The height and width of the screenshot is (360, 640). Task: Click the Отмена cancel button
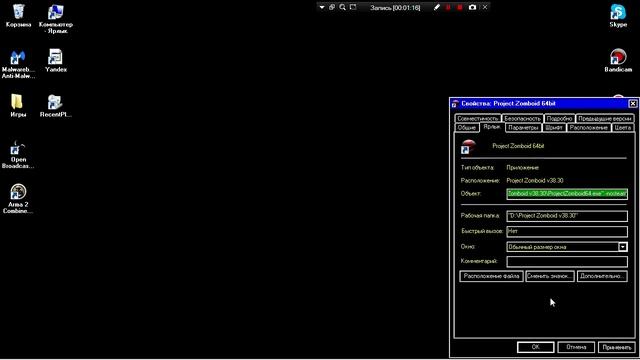(x=576, y=347)
